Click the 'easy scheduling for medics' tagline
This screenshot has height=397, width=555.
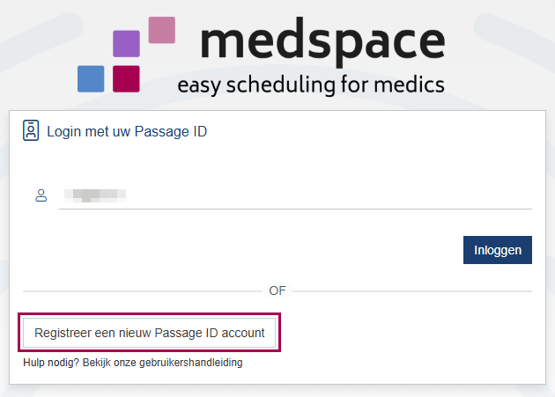point(311,85)
